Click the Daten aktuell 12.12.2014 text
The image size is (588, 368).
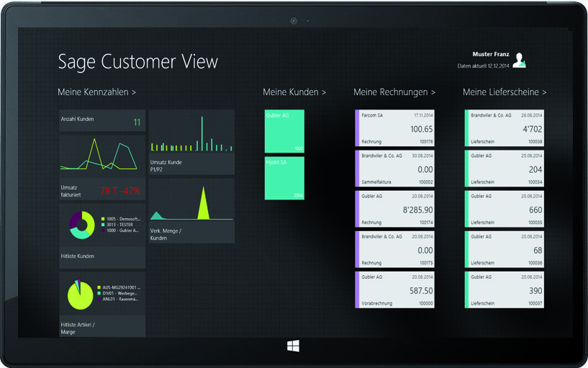point(484,66)
